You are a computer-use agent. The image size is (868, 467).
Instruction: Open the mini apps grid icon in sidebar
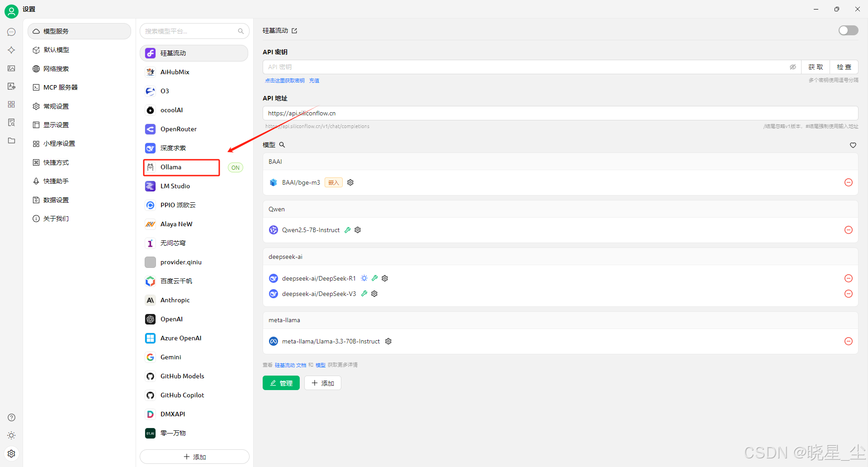coord(11,105)
